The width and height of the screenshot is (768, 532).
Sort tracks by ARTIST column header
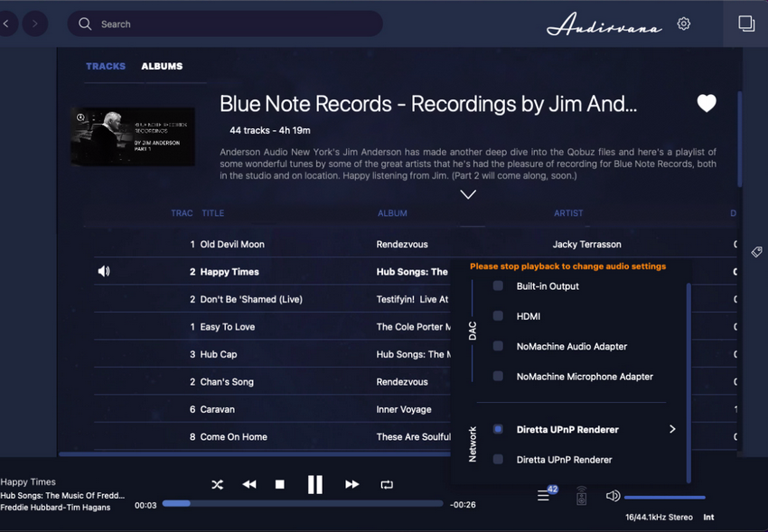pyautogui.click(x=568, y=213)
